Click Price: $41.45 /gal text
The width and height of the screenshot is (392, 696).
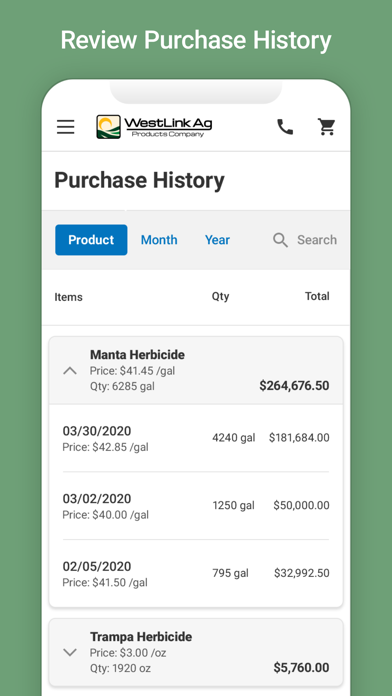[x=132, y=371]
